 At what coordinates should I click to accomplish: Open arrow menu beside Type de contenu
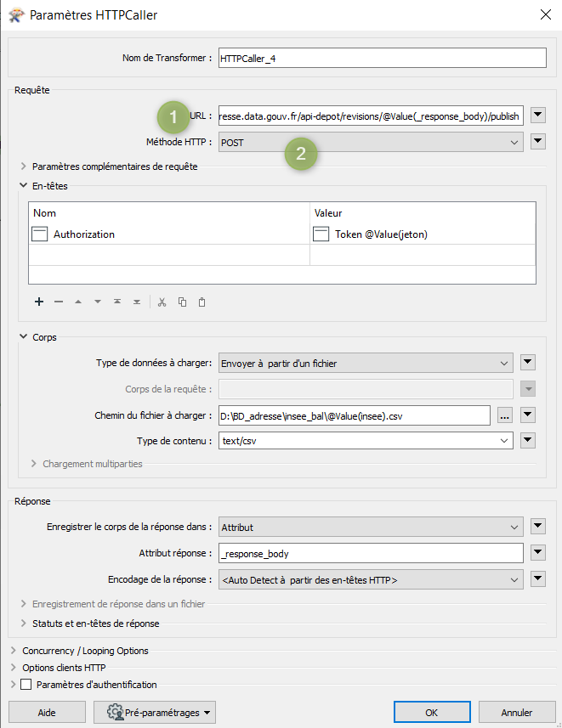pyautogui.click(x=528, y=440)
